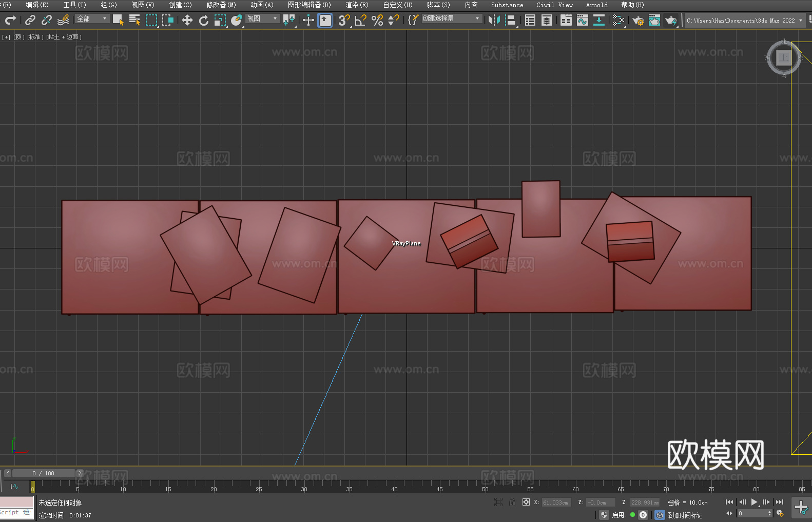
Task: Toggle Scene Explorer icon
Action: click(x=530, y=20)
